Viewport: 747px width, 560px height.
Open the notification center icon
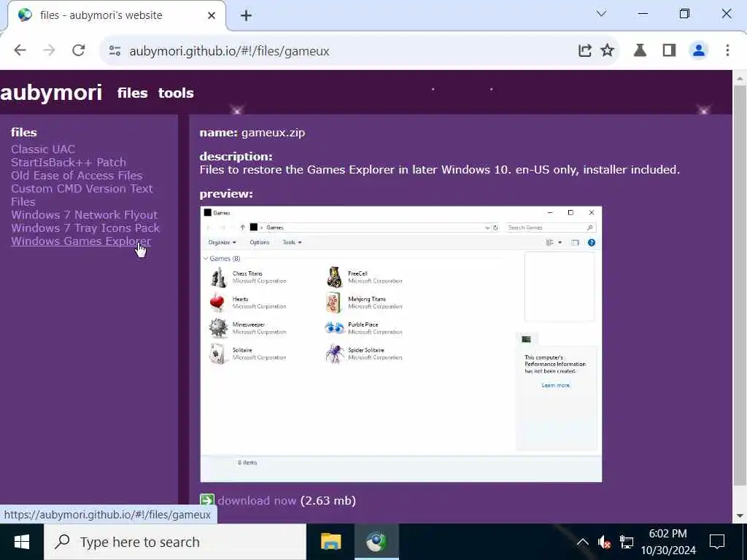716,542
